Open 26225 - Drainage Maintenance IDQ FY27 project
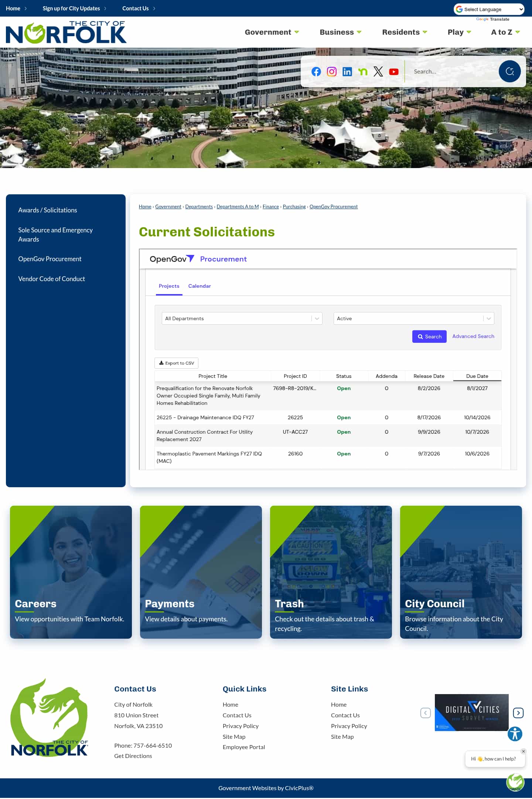Viewport: 532px width, 799px height. (205, 417)
